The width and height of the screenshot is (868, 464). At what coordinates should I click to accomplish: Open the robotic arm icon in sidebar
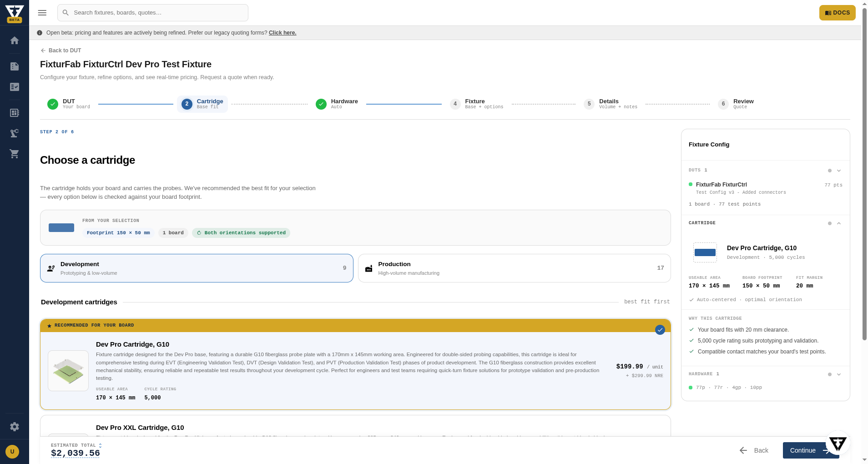click(15, 133)
